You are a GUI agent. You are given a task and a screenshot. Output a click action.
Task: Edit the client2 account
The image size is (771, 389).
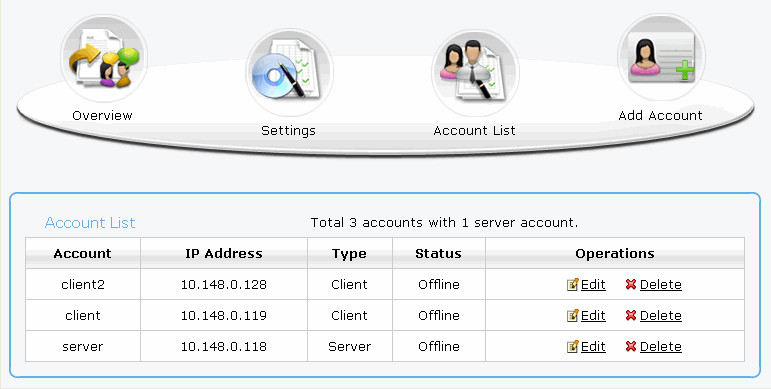pyautogui.click(x=593, y=284)
